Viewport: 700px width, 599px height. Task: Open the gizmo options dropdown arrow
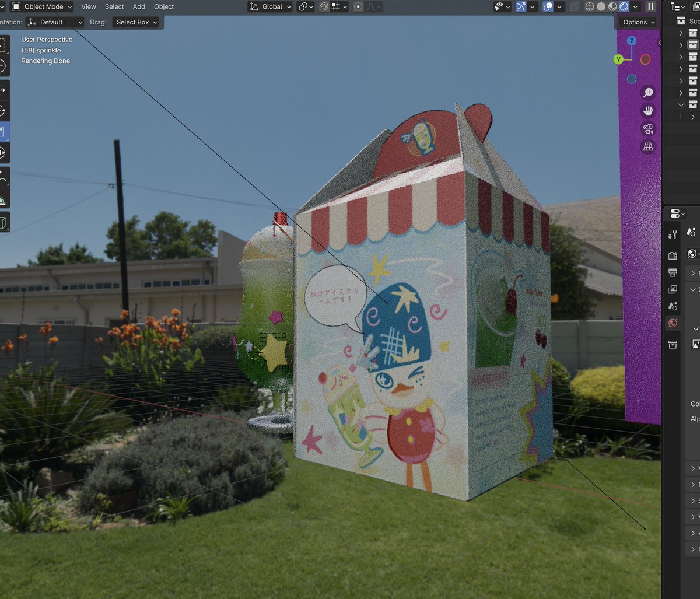click(x=533, y=7)
